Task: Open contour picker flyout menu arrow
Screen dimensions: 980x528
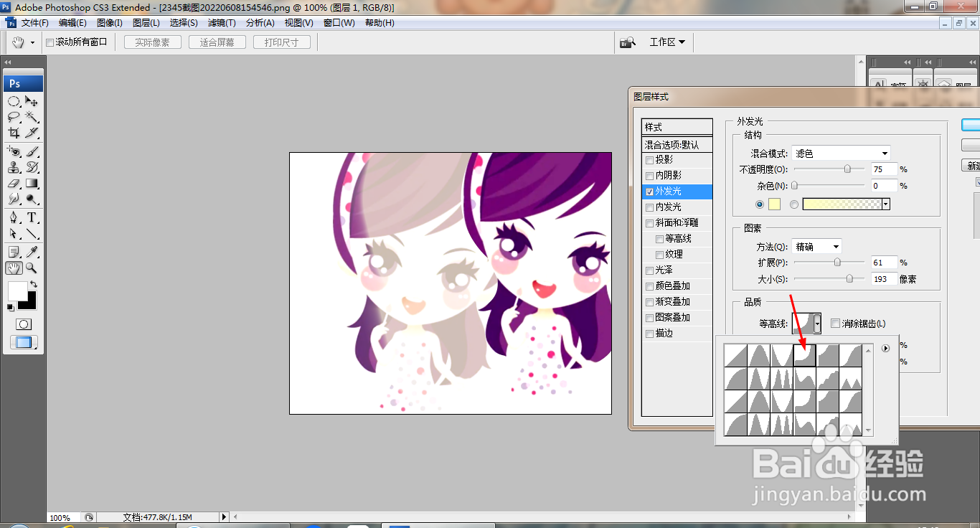Action: pos(885,349)
